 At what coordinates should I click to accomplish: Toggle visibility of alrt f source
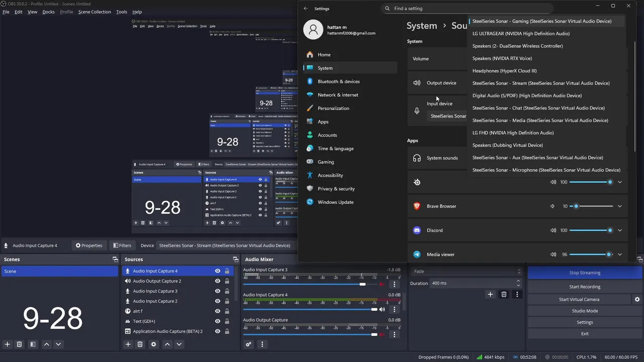217,311
